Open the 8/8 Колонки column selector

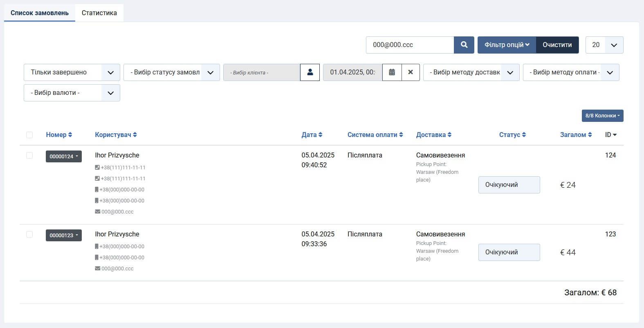(602, 116)
